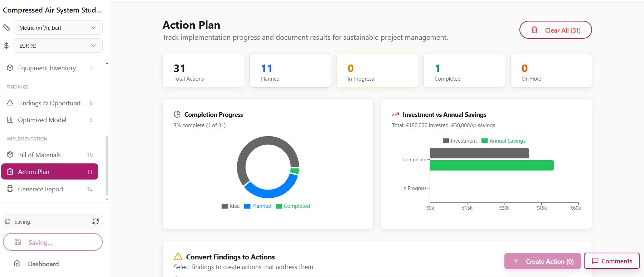
Task: Click the green Annual Savings bar
Action: tap(492, 165)
